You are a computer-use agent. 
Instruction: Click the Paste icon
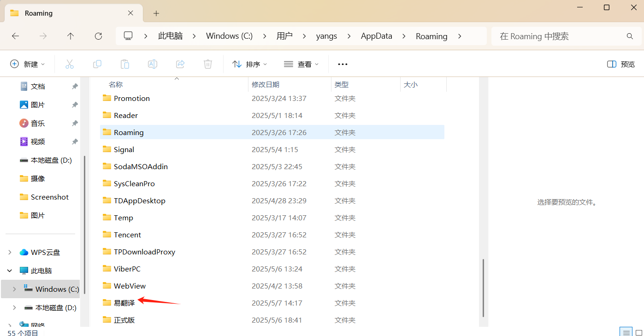125,64
